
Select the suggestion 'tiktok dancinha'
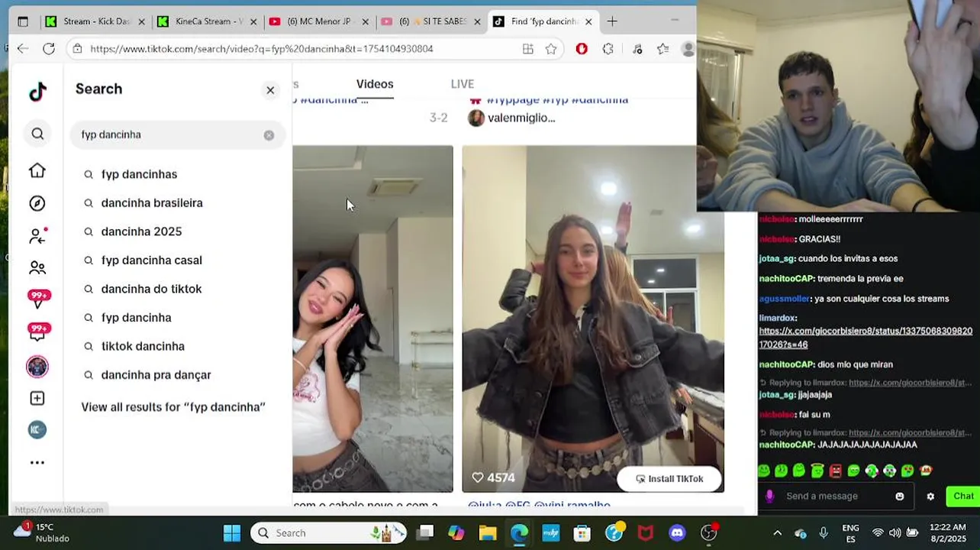tap(143, 346)
